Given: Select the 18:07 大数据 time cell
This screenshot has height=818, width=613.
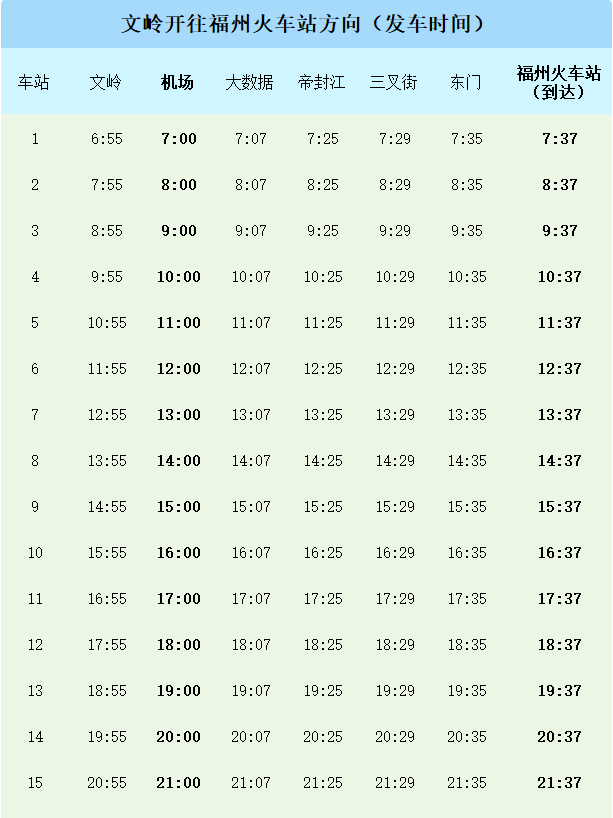Looking at the screenshot, I should point(251,645).
